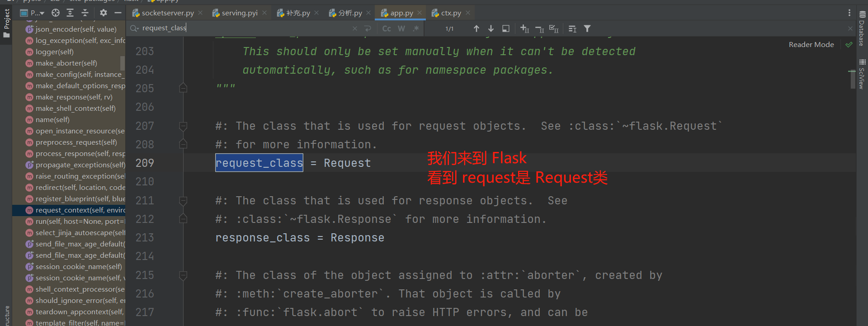Screen dimensions: 868x326
Task: Go to next search occurrence
Action: [x=491, y=28]
